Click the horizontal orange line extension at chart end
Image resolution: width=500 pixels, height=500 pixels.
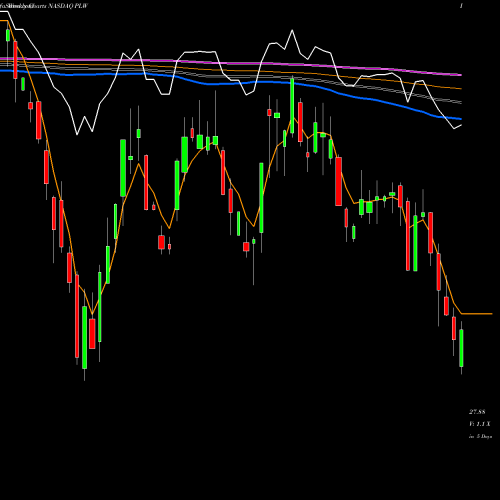tap(477, 314)
